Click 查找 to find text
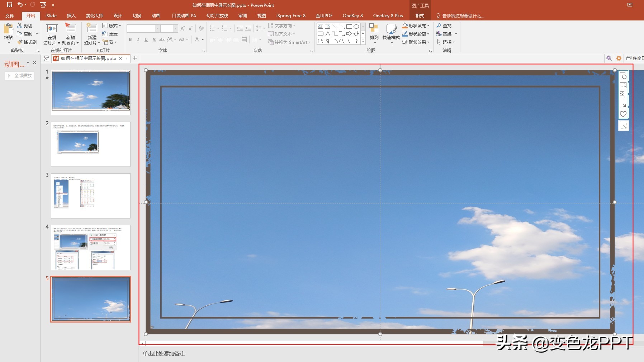This screenshot has height=362, width=644. [444, 25]
